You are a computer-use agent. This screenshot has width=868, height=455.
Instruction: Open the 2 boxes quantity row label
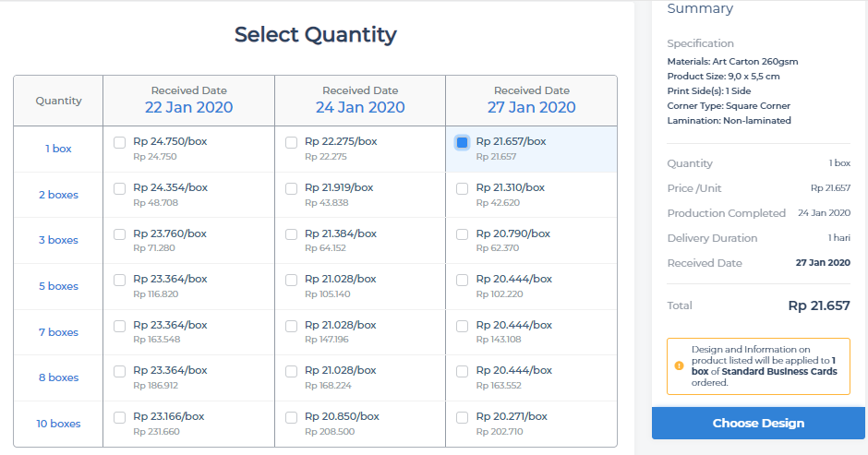(58, 195)
